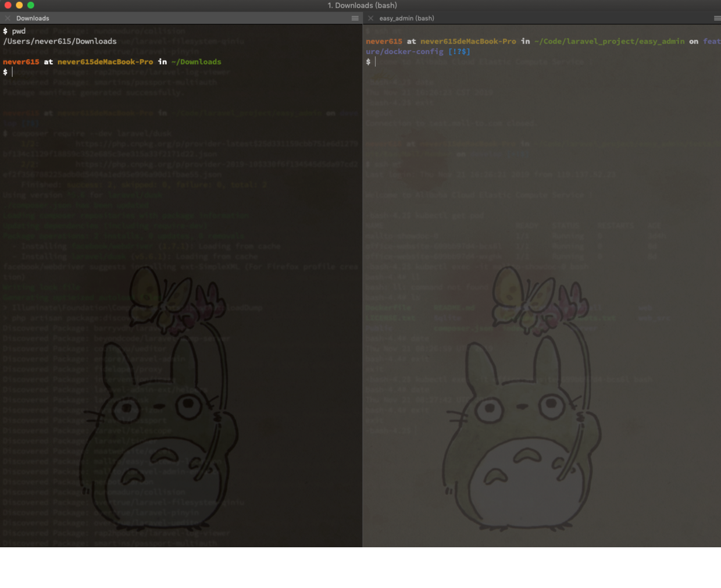Screen dimensions: 721x588
Task: Click "never615deMacBook-Pro" hostname in the Downloads pane
Action: (105, 62)
